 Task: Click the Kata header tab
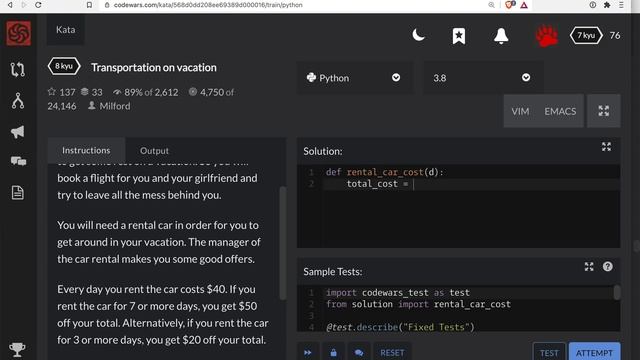[65, 29]
